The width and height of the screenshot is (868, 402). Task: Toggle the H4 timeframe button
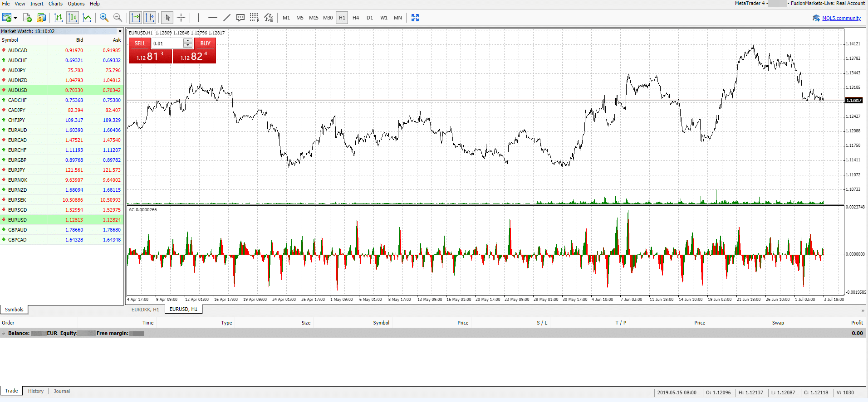pos(356,18)
